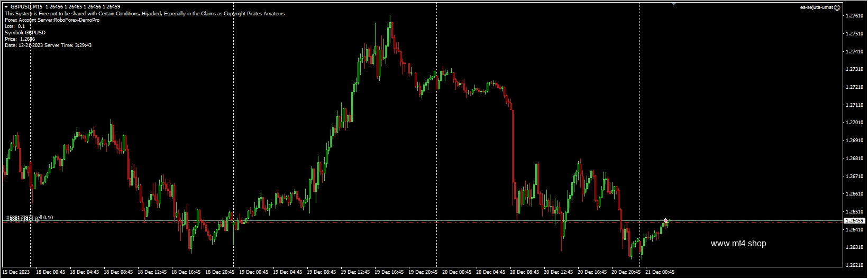Click the 1.27610 price scale label
The height and width of the screenshot is (279, 868).
click(x=855, y=16)
